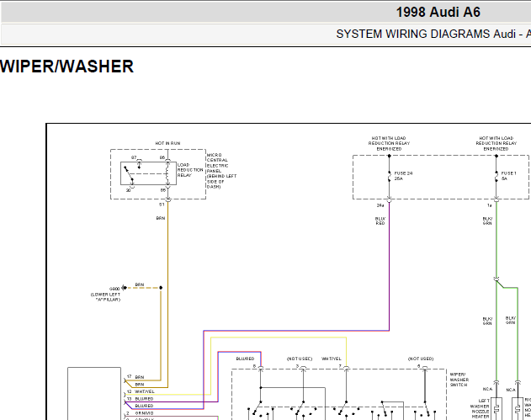This screenshot has width=531, height=420.
Task: Click the 'G600' ground point label
Action: (114, 289)
